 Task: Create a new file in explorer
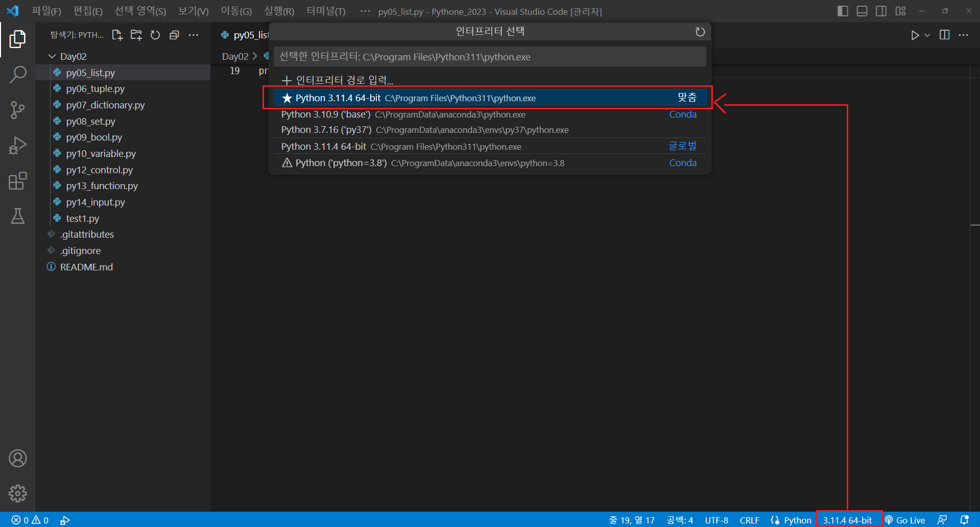[x=117, y=35]
